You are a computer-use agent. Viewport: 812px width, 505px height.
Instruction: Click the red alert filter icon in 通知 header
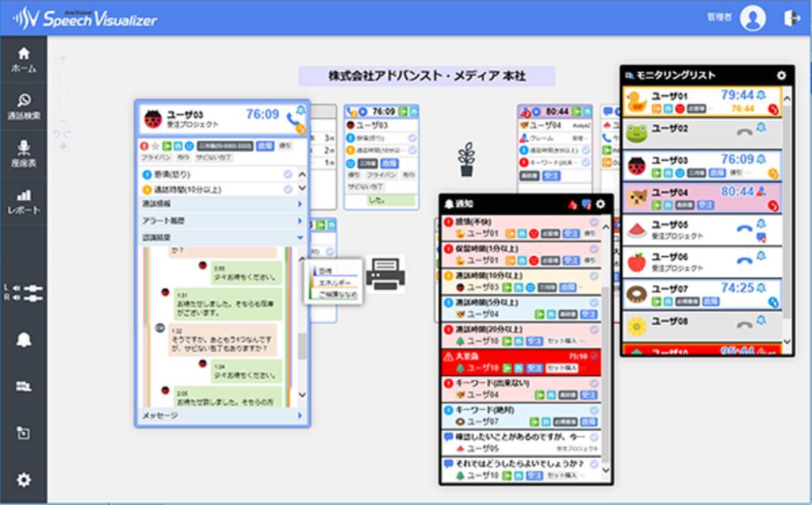point(572,204)
